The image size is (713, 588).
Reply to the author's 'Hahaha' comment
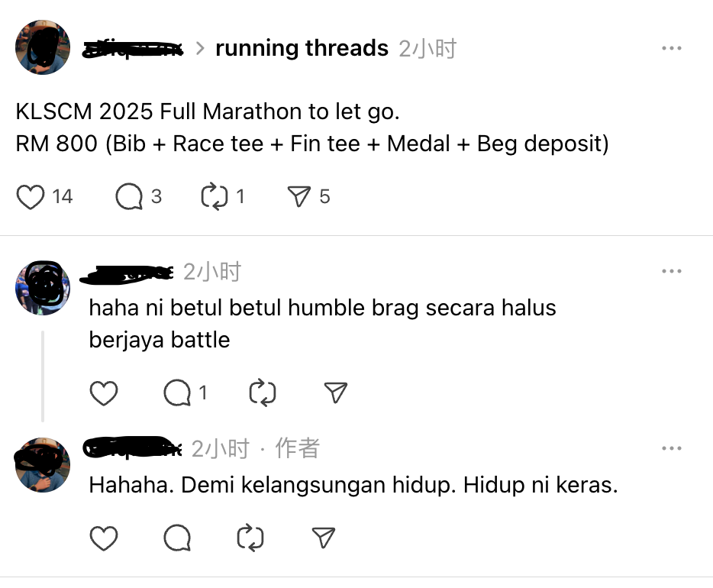[177, 538]
